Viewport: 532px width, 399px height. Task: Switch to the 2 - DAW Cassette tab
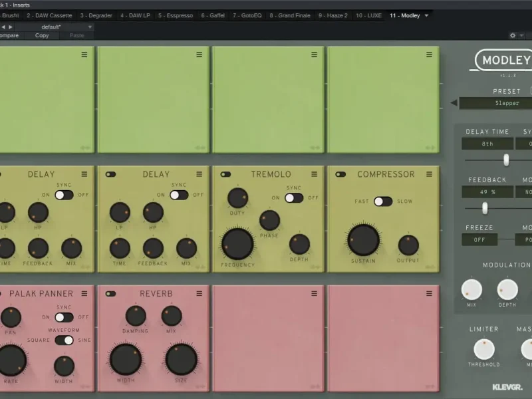click(x=49, y=15)
